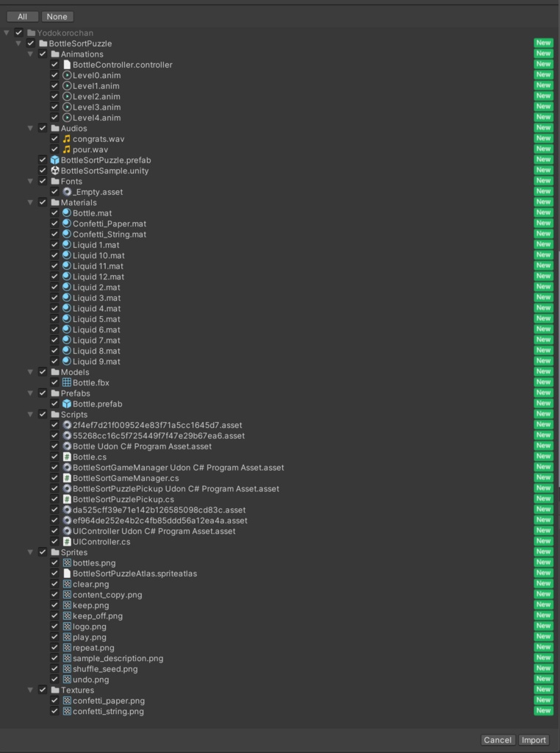Click the texture icon for bottles.png

(x=67, y=563)
